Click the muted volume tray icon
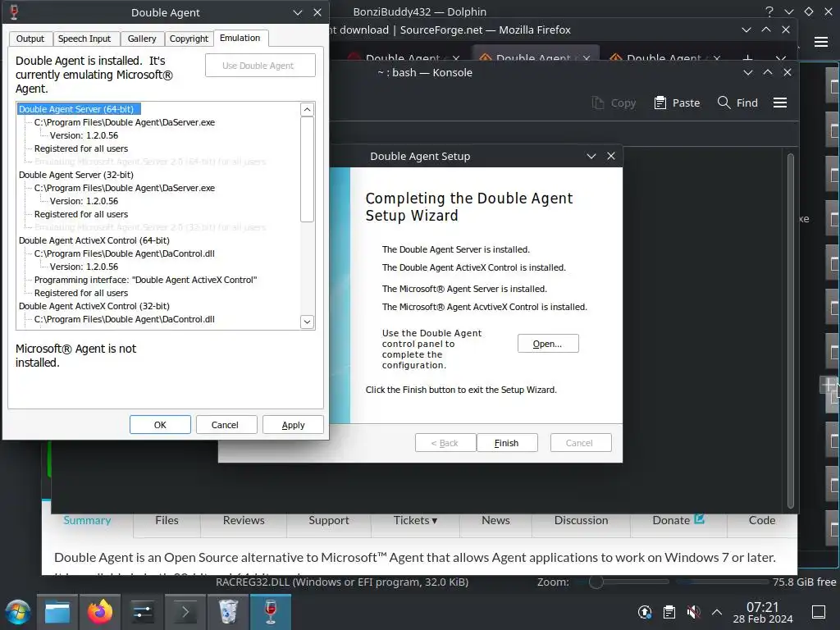The height and width of the screenshot is (630, 840). 693,612
